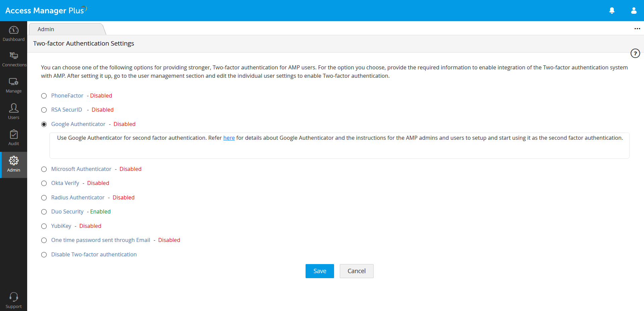Screen dimensions: 644x311
Task: Open the three-dot more options menu
Action: tap(637, 29)
